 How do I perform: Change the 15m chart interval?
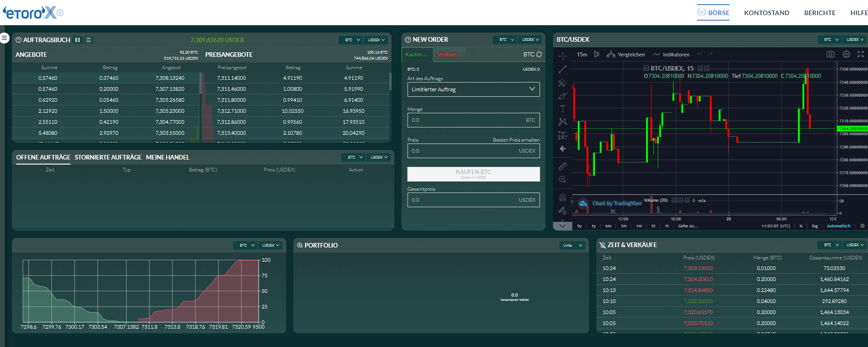[582, 55]
